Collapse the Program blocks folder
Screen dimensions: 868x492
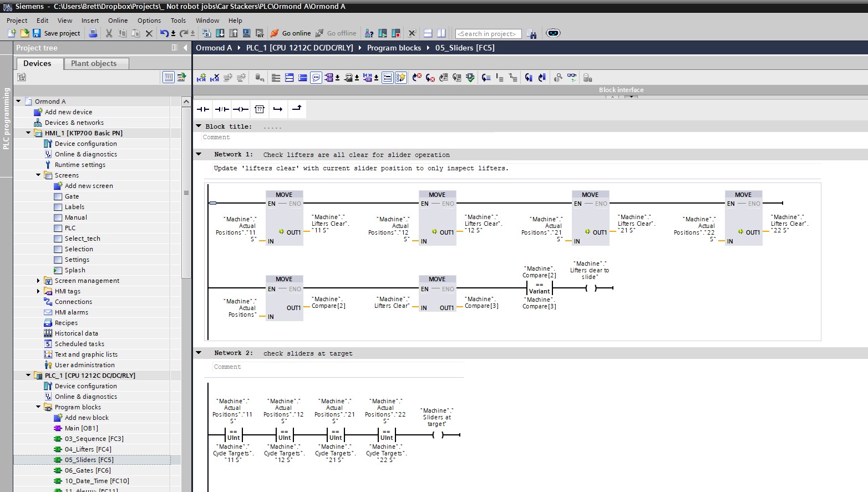coord(38,407)
